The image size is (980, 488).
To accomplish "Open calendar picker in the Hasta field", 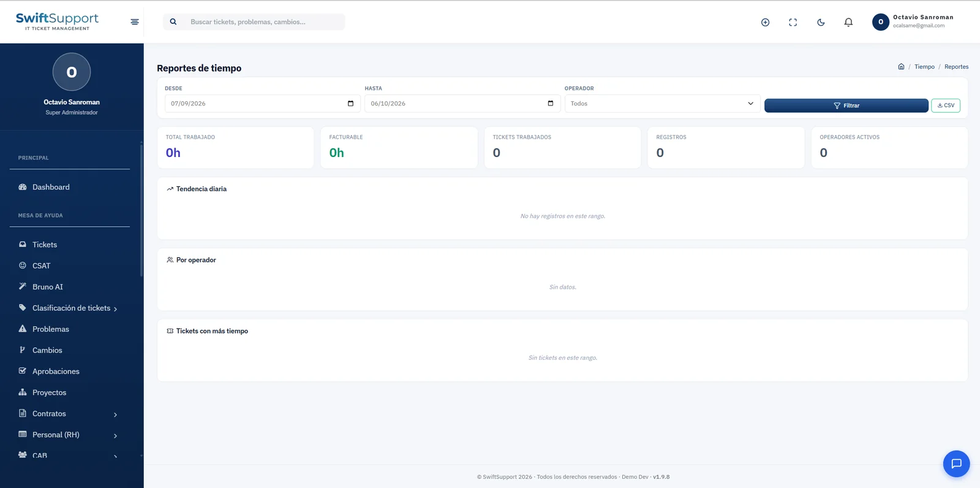I will pyautogui.click(x=550, y=104).
